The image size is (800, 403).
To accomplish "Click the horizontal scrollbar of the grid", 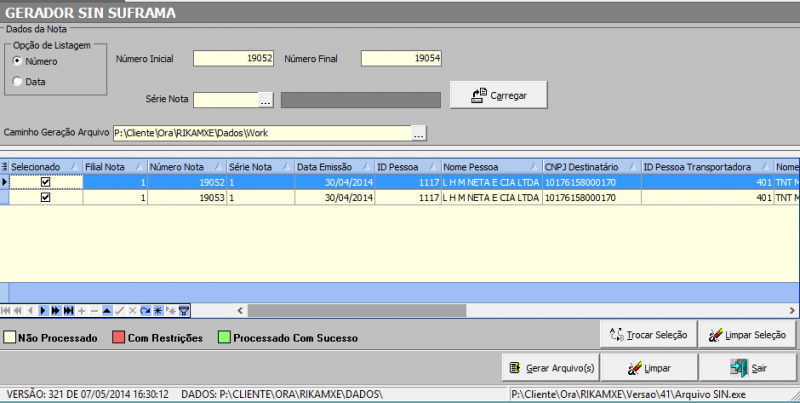I will point(500,311).
